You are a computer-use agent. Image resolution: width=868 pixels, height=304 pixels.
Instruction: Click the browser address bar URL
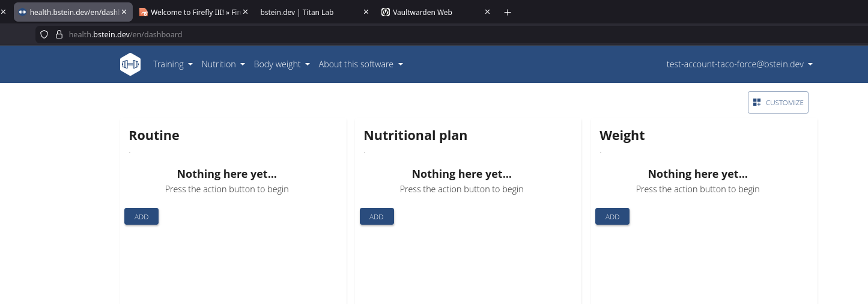click(x=126, y=35)
